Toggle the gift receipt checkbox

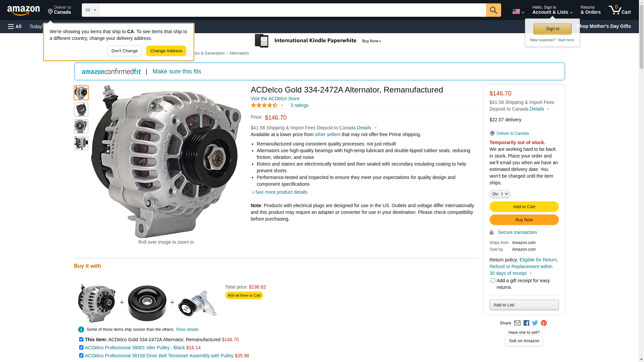[x=493, y=281]
